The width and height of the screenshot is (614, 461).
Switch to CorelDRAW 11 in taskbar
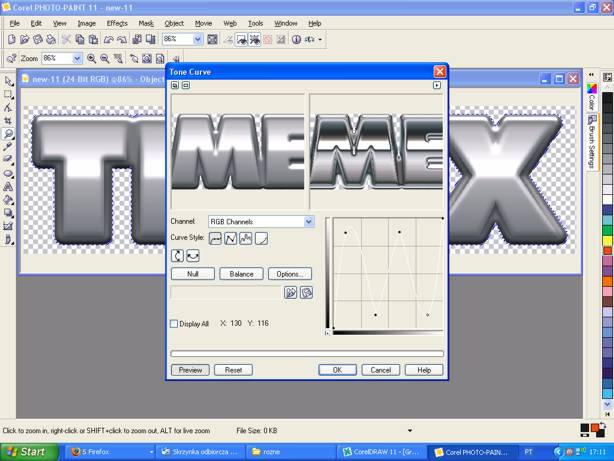click(x=381, y=452)
